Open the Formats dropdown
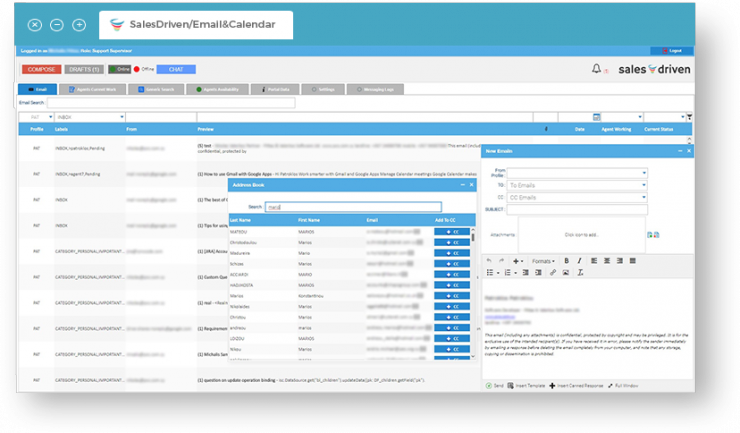The image size is (740, 433). pyautogui.click(x=543, y=261)
